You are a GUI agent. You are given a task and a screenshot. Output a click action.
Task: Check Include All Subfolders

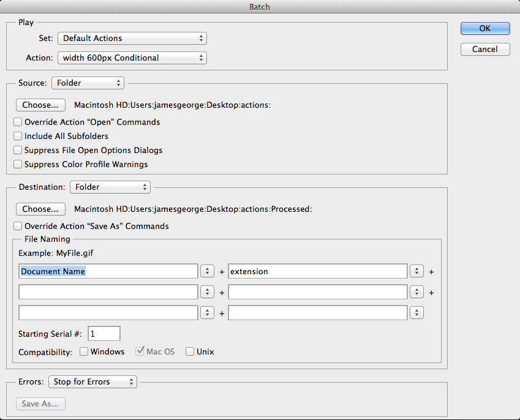pyautogui.click(x=18, y=136)
